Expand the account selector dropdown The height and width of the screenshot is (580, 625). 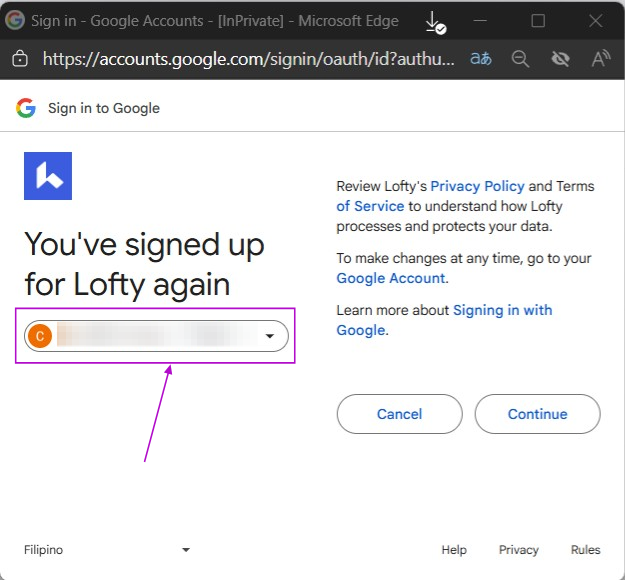pyautogui.click(x=269, y=336)
